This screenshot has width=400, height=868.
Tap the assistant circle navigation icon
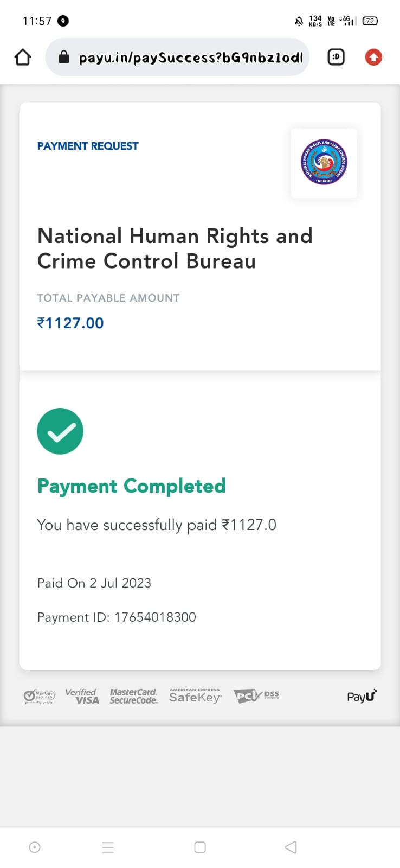pyautogui.click(x=35, y=847)
